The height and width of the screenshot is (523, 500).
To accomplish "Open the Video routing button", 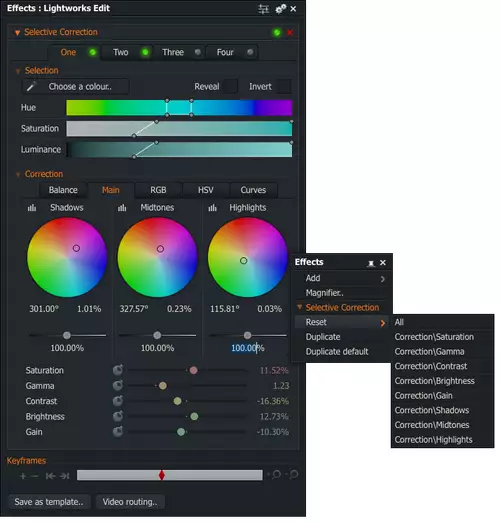I will [130, 502].
